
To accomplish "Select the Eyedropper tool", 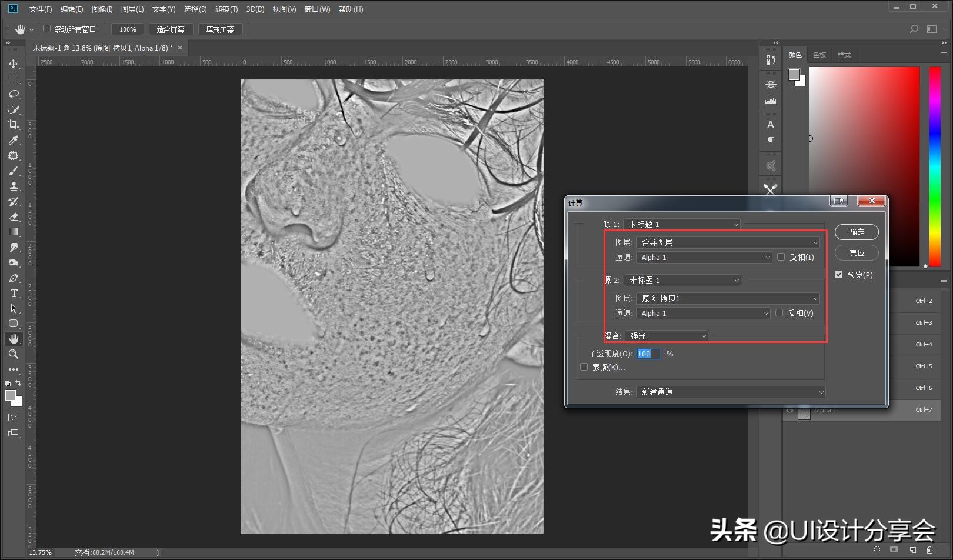I will tap(14, 140).
